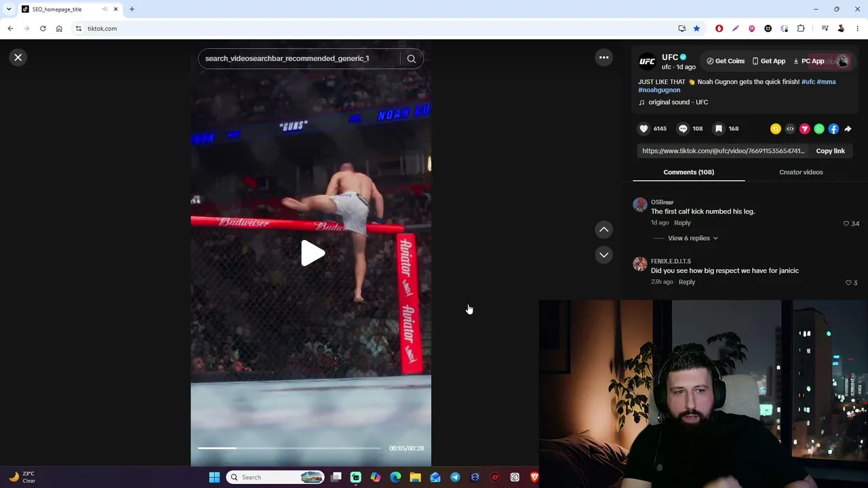Screen dimensions: 868x488
Task: Click the taskbar Search box
Action: (x=275, y=477)
